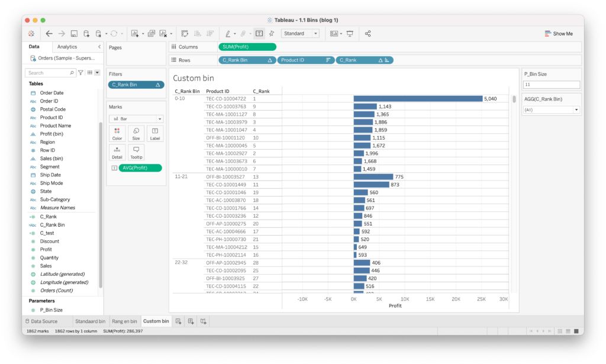Toggle Show Mark Labels toolbar button
The image size is (606, 364).
259,34
